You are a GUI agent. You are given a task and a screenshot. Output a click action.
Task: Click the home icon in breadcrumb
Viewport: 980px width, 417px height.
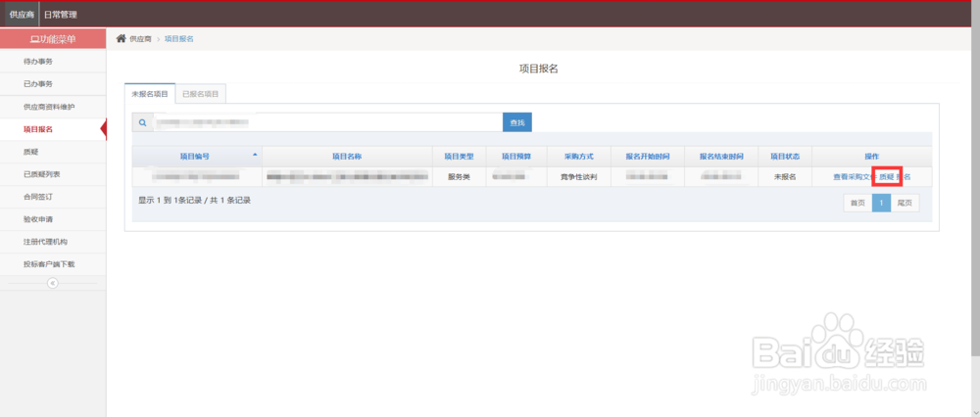(122, 39)
